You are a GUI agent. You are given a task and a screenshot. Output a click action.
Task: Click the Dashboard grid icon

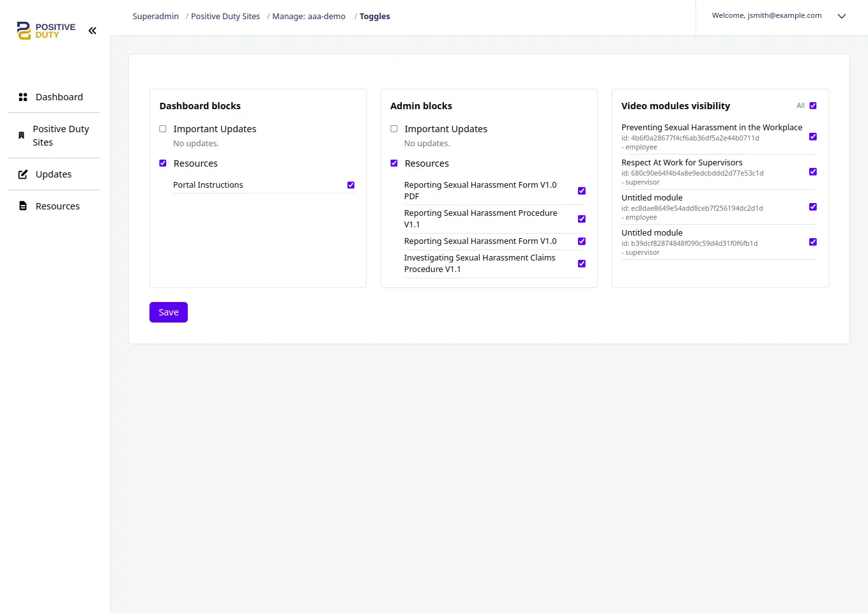tap(23, 97)
